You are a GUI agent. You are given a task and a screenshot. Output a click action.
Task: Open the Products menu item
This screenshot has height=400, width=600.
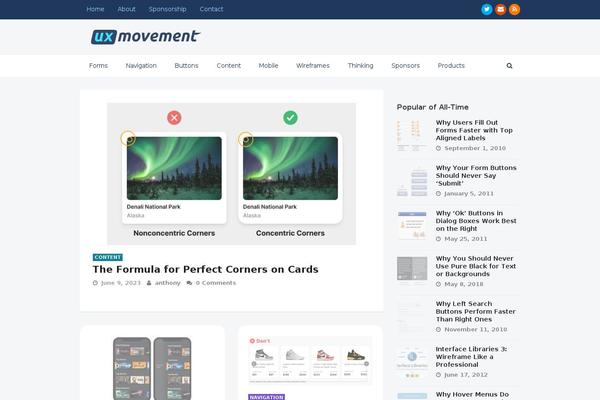point(451,66)
